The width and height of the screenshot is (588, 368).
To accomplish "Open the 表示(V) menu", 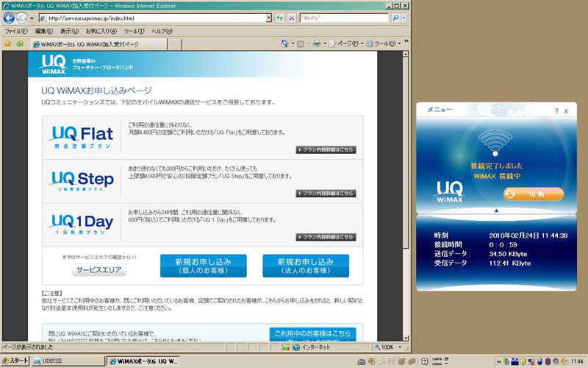I will 69,31.
